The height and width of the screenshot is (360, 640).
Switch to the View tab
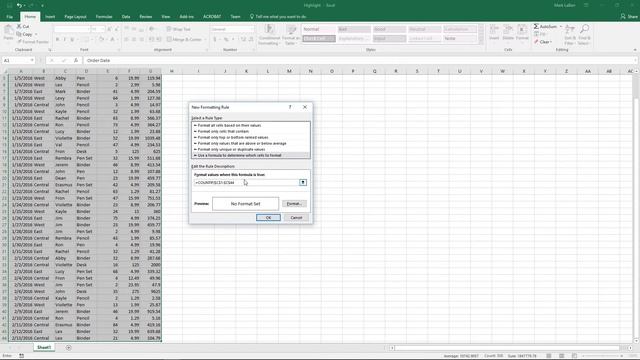pyautogui.click(x=165, y=17)
